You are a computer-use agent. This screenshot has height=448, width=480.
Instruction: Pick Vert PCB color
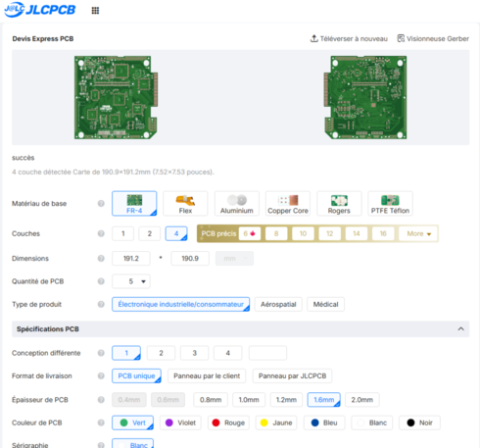click(x=132, y=423)
